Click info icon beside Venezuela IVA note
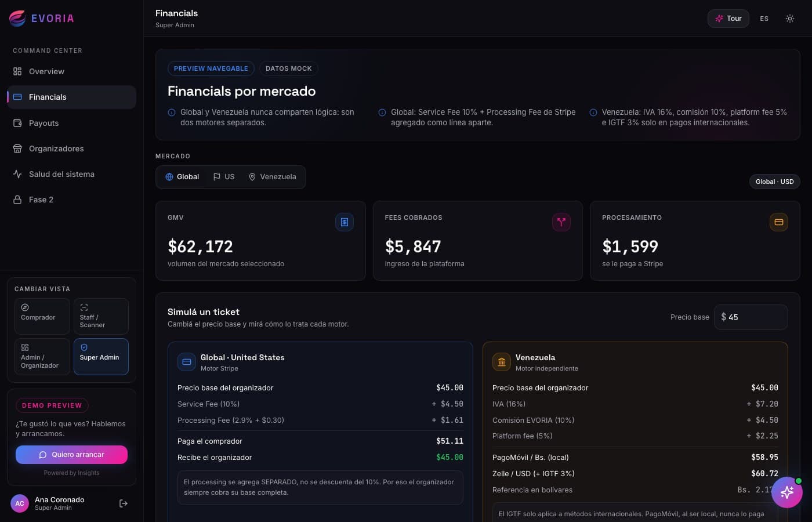The image size is (812, 522). 593,113
